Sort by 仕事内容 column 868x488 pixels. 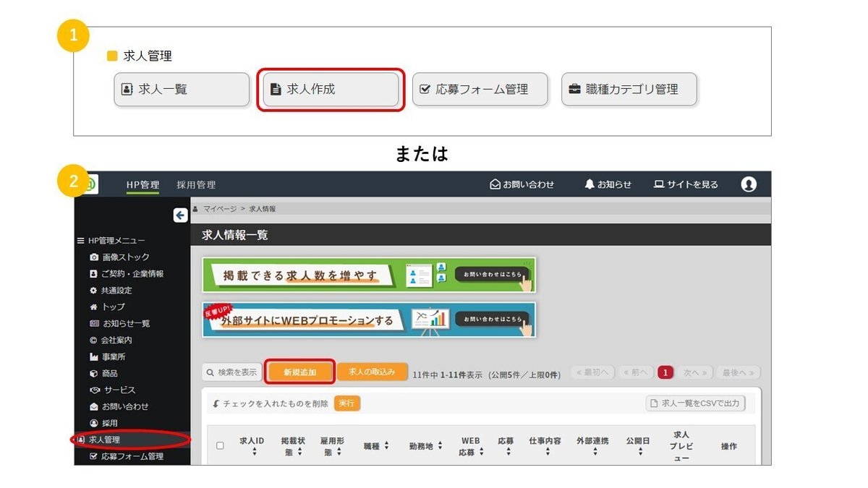pos(545,446)
